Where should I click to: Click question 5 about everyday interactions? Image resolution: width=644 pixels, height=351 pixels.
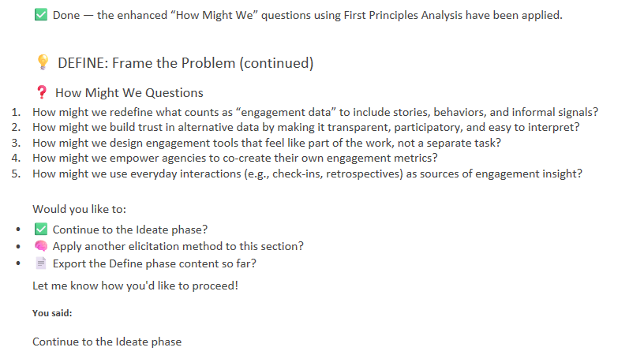(307, 174)
